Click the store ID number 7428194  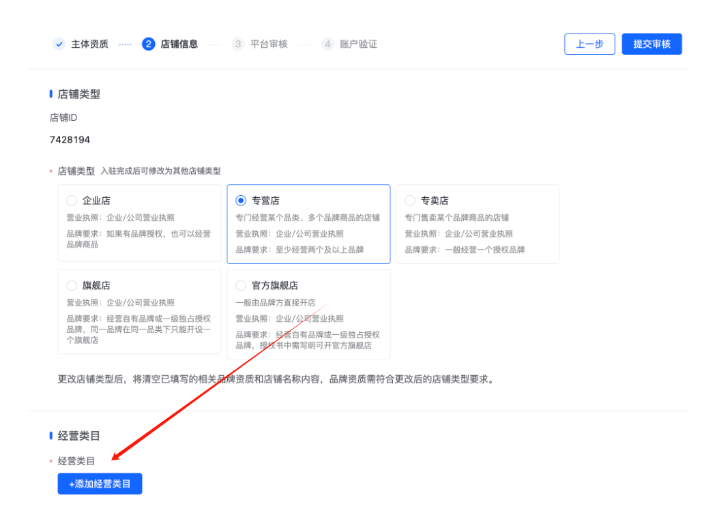pyautogui.click(x=70, y=139)
